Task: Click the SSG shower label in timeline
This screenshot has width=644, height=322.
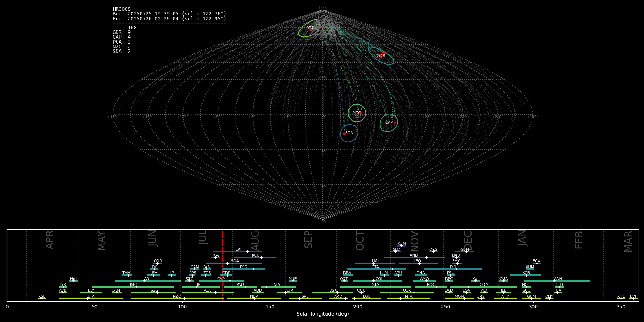Action: point(154,291)
